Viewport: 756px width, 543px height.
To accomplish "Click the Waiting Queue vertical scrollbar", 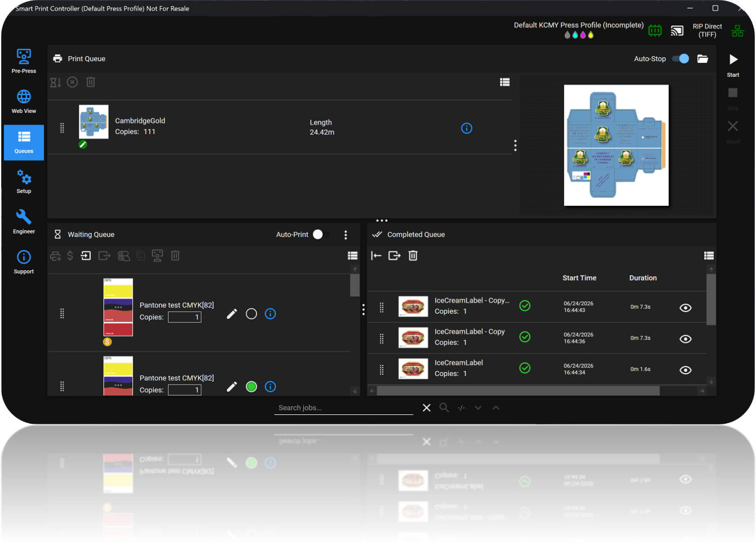I will coord(354,285).
